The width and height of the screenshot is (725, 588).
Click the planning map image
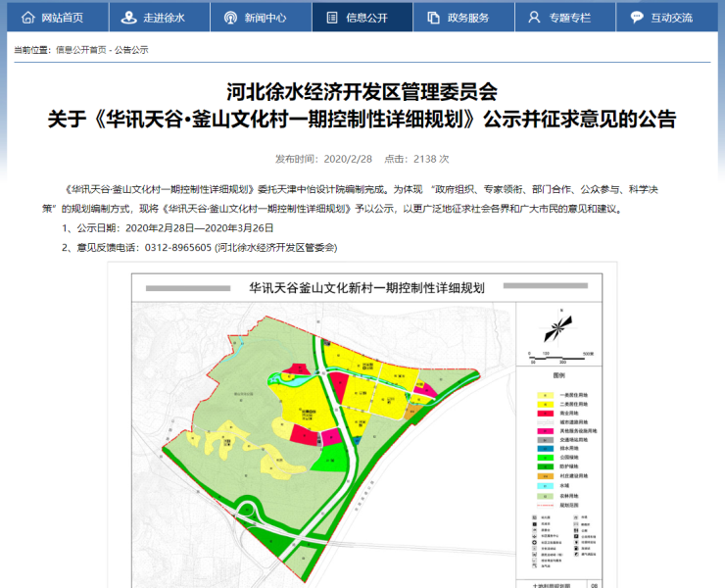click(x=362, y=425)
